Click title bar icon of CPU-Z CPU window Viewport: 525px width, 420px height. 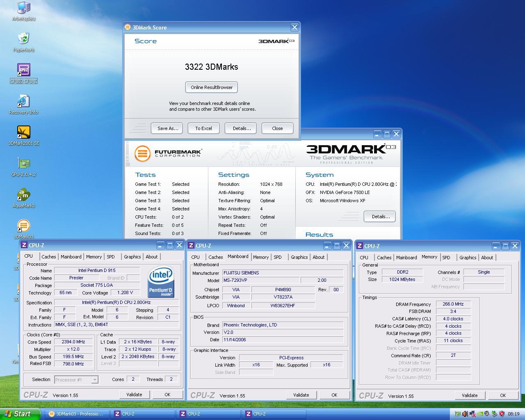pyautogui.click(x=24, y=245)
